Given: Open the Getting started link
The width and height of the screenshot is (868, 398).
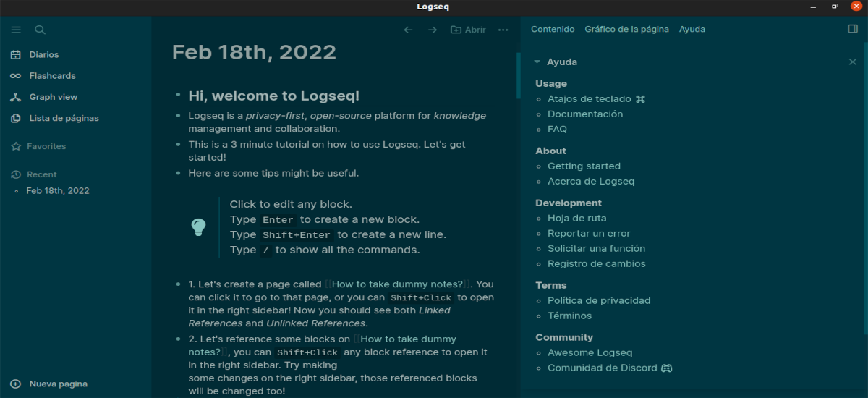Looking at the screenshot, I should pos(584,166).
